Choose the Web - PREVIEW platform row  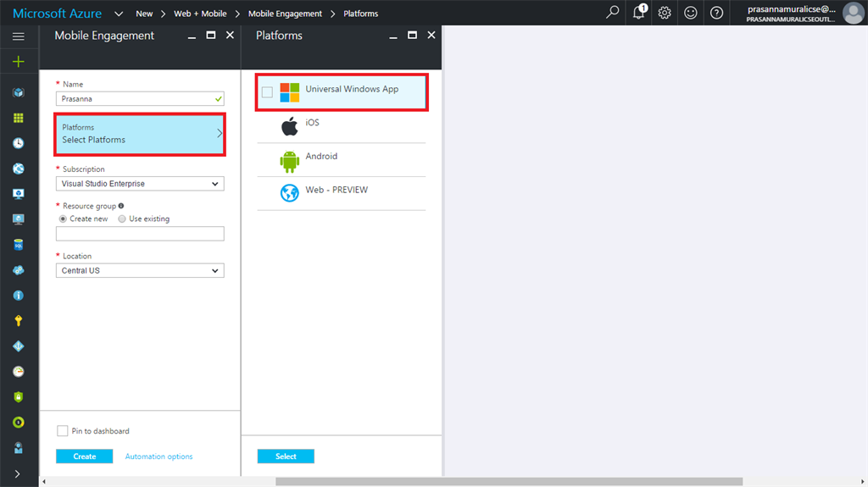point(342,194)
